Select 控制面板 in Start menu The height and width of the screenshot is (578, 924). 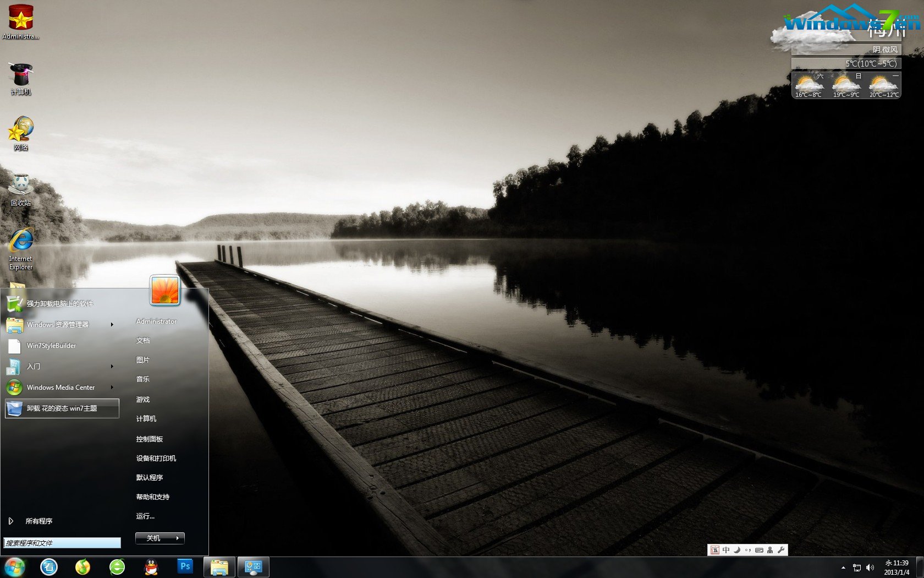(150, 439)
